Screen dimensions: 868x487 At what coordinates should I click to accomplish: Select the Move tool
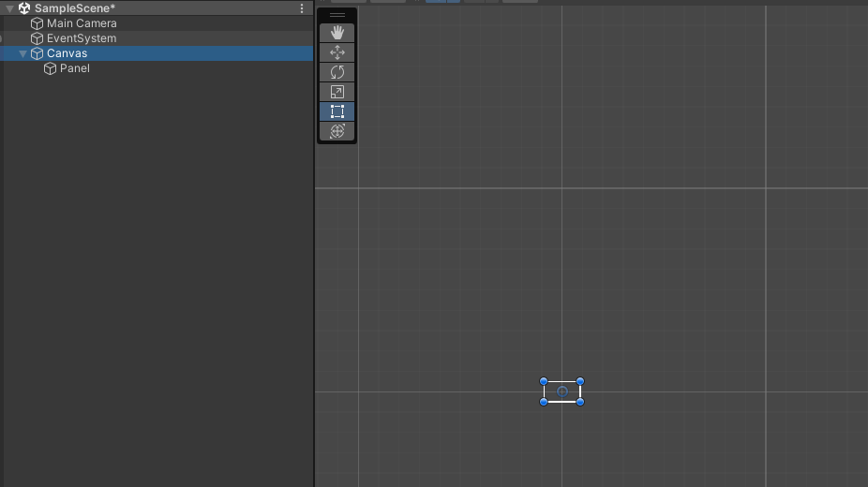click(x=337, y=52)
